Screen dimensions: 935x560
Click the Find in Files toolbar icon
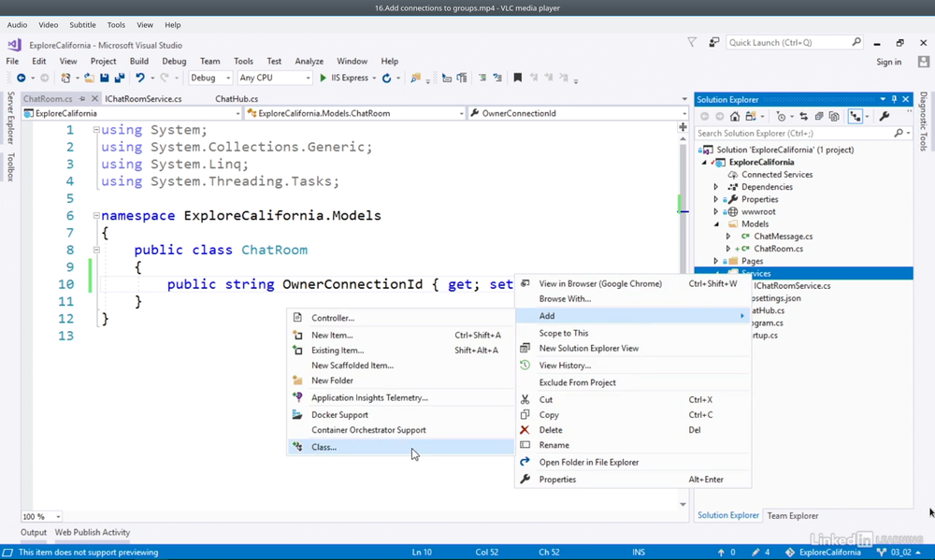(x=416, y=79)
